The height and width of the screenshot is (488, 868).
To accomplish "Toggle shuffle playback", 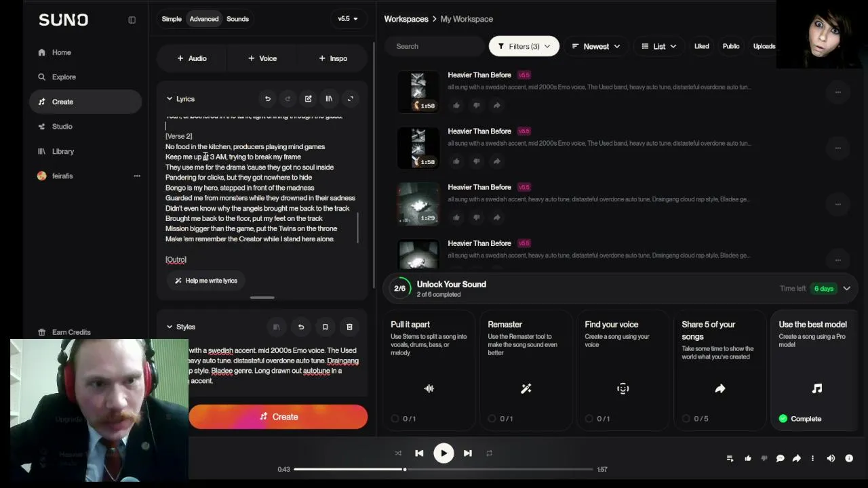I will (x=398, y=453).
